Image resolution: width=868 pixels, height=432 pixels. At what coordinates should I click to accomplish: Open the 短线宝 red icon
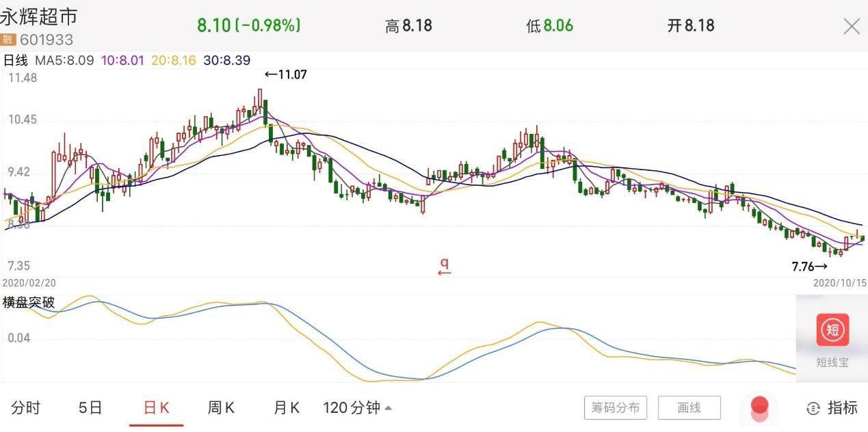(832, 330)
